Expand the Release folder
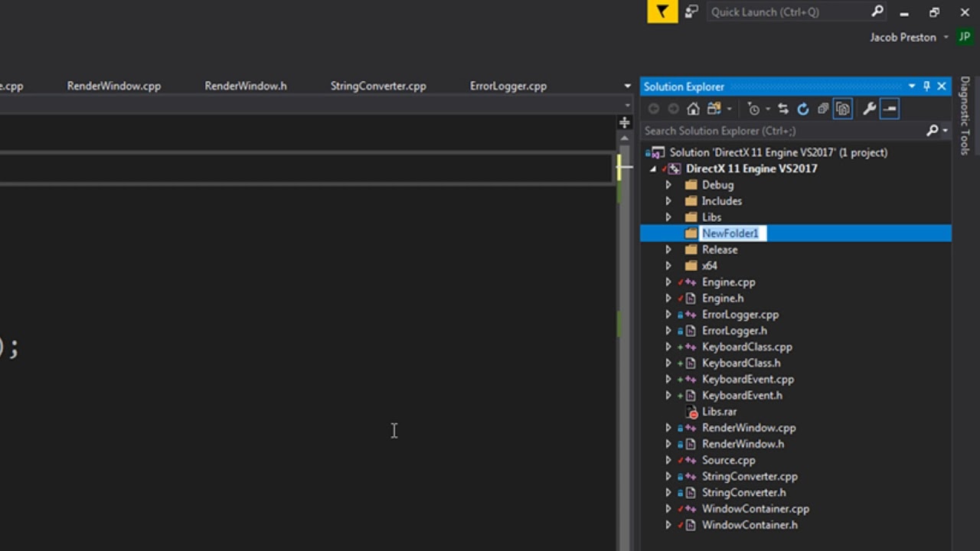This screenshot has height=551, width=980. 668,249
